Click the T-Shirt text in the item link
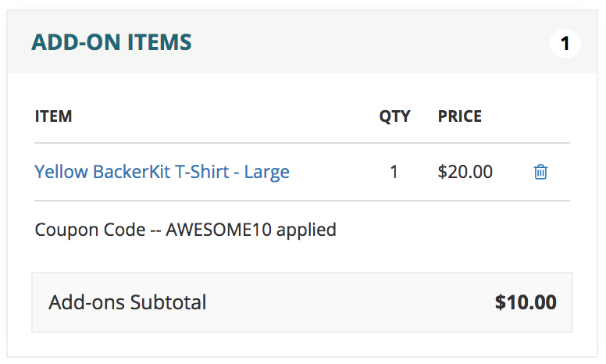 [202, 172]
